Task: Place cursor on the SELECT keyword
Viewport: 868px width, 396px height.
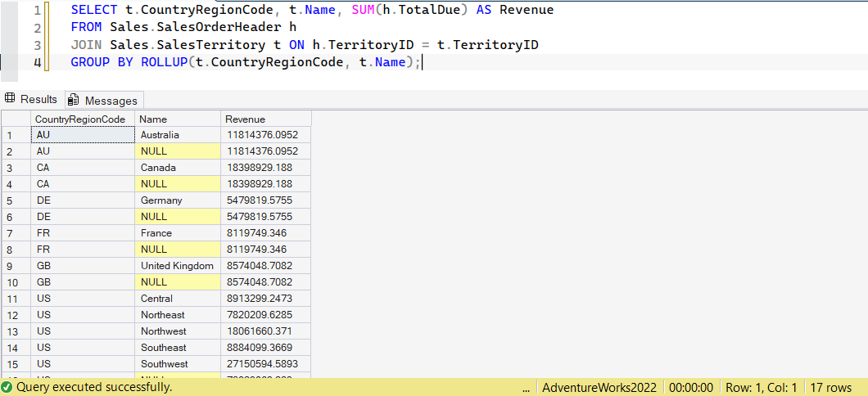Action: point(93,10)
